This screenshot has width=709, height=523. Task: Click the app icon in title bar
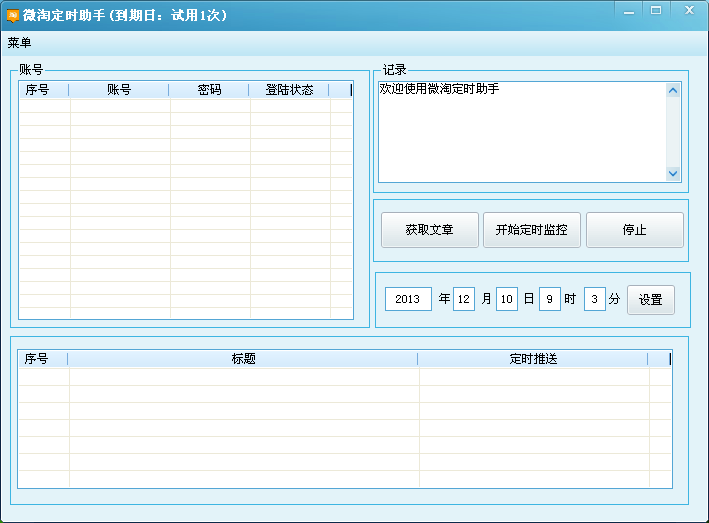pos(13,15)
